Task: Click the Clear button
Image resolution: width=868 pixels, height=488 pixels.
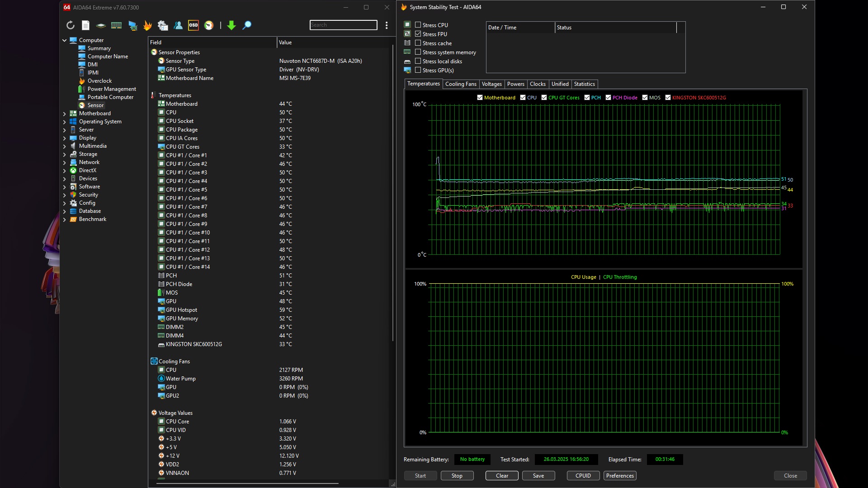Action: point(502,476)
